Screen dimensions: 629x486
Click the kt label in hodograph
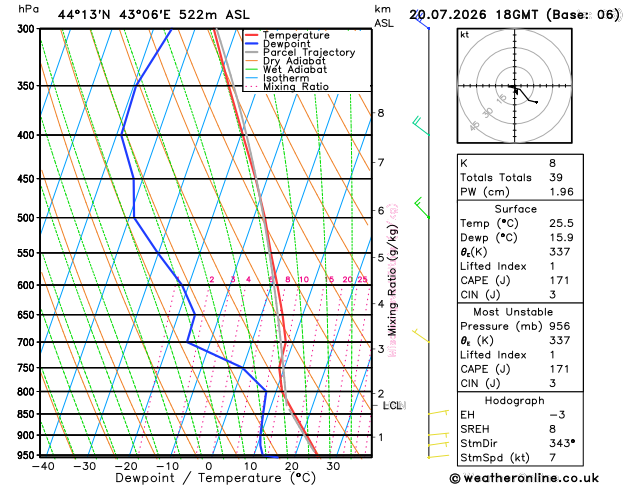(465, 35)
